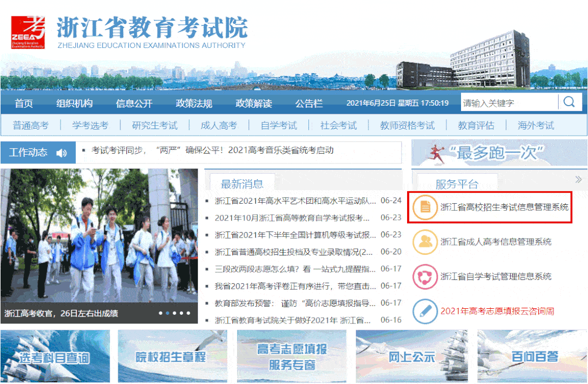The height and width of the screenshot is (384, 588).
Task: Open the 政策法规 navigation menu
Action: tap(193, 103)
